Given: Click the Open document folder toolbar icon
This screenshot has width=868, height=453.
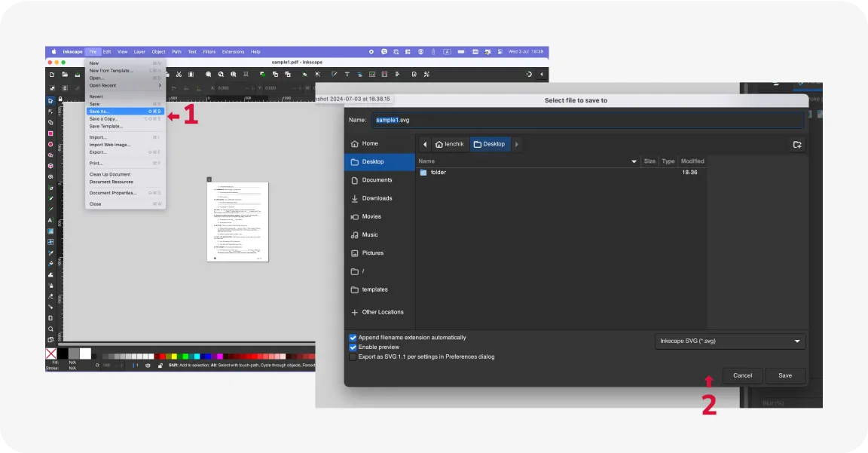Looking at the screenshot, I should point(65,74).
